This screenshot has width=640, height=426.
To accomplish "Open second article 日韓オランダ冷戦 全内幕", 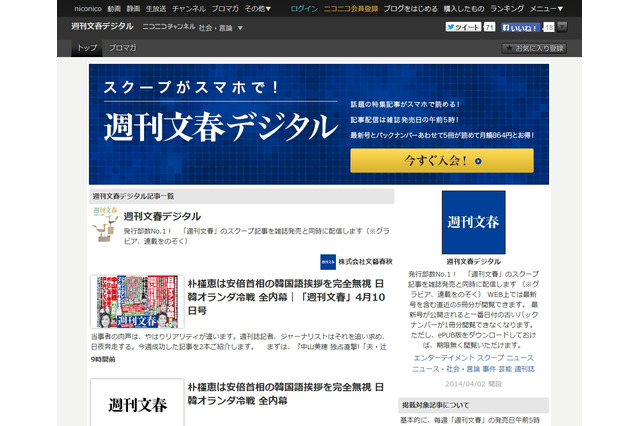I will (286, 394).
